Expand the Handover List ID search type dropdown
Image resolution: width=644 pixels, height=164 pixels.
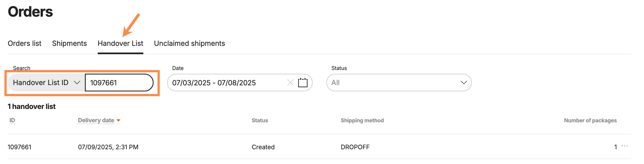pos(46,83)
